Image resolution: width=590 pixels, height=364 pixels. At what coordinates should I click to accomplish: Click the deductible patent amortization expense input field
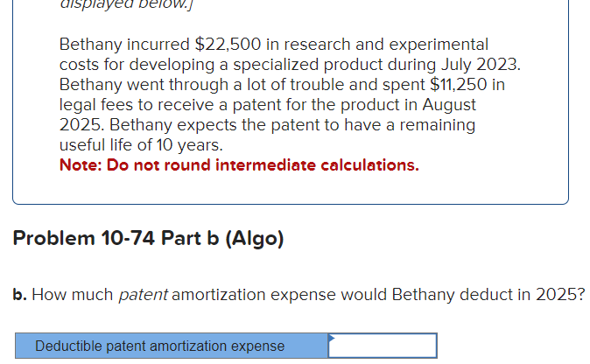tap(383, 346)
